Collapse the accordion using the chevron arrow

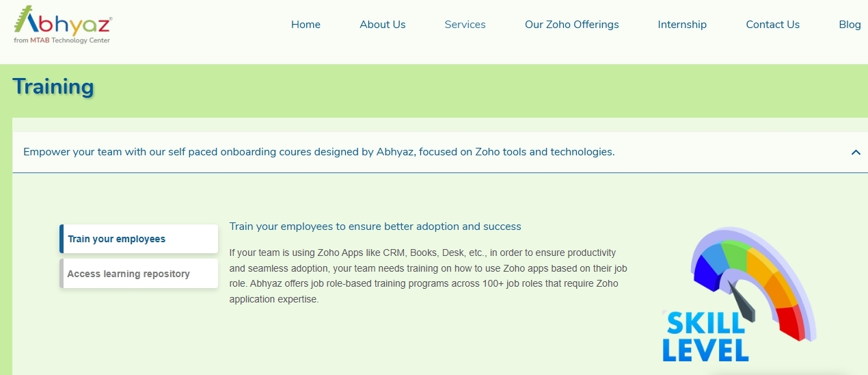[856, 152]
